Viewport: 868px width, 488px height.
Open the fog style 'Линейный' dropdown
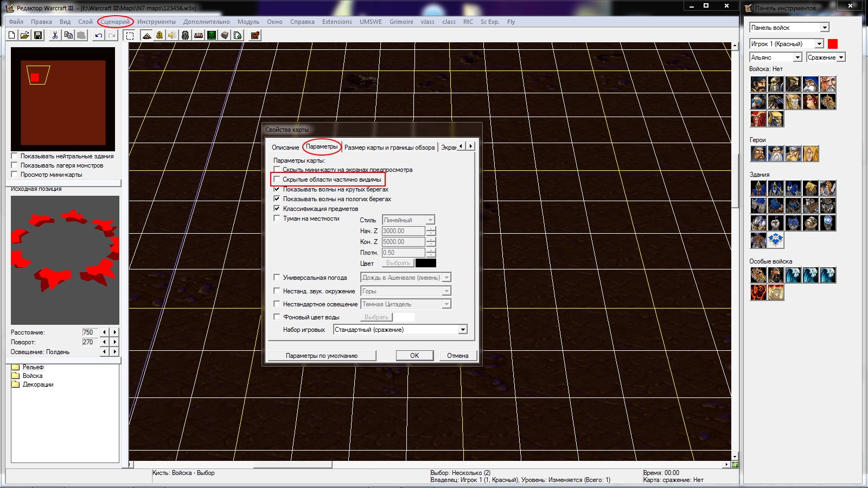tap(430, 220)
